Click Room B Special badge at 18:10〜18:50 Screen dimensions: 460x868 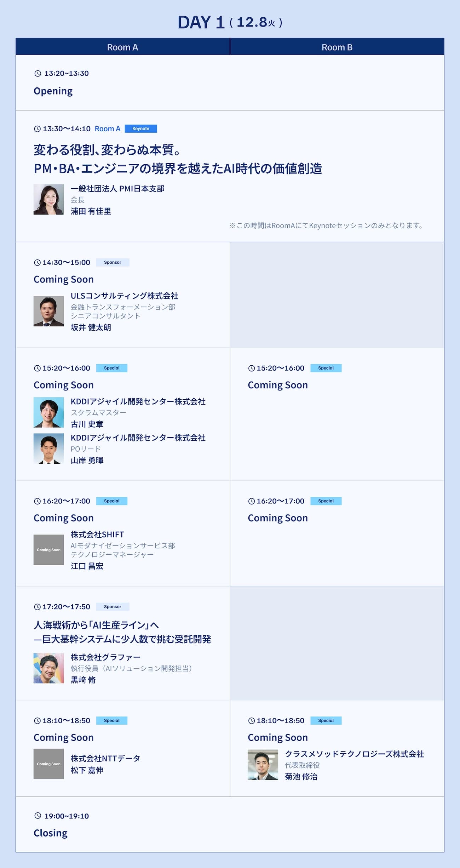click(x=326, y=721)
